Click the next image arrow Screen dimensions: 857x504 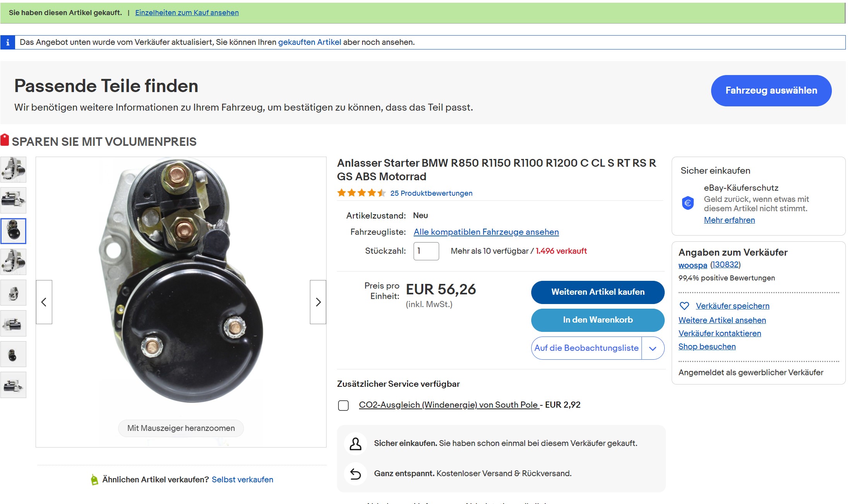pos(318,302)
